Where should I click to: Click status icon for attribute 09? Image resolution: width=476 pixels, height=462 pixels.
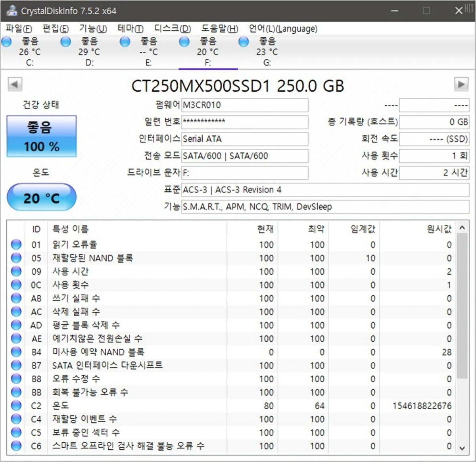16,271
